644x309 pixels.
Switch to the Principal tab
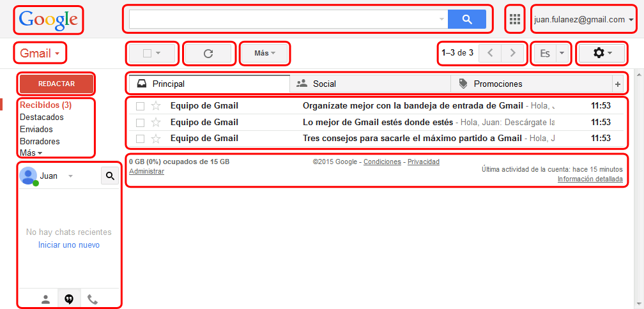(209, 84)
